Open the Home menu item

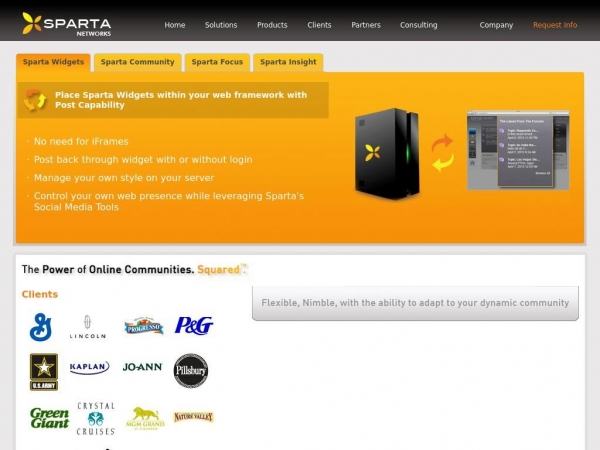(x=175, y=25)
